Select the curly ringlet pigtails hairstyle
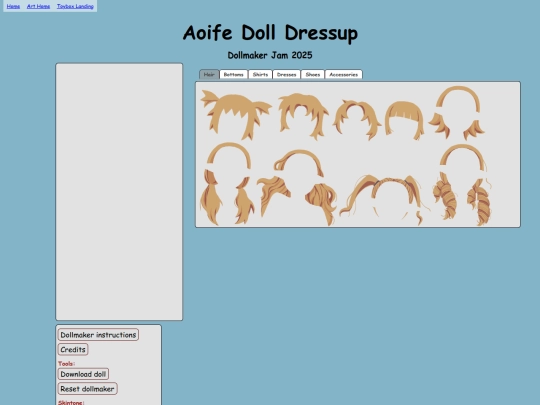The image size is (540, 405). coord(463,185)
